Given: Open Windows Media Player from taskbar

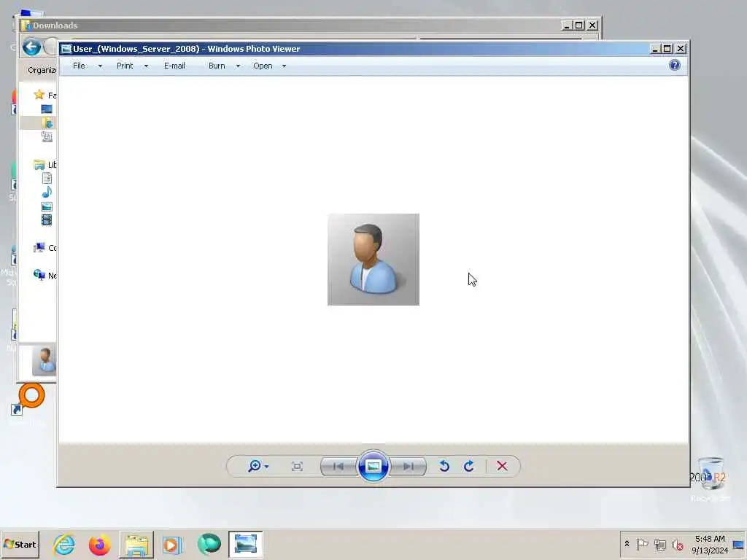Looking at the screenshot, I should coord(172,545).
